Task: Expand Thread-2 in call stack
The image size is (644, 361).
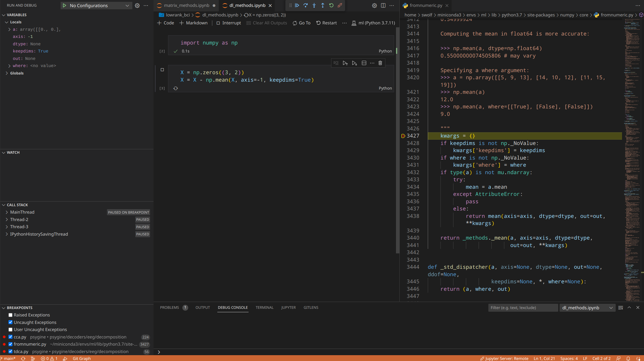Action: pyautogui.click(x=7, y=219)
